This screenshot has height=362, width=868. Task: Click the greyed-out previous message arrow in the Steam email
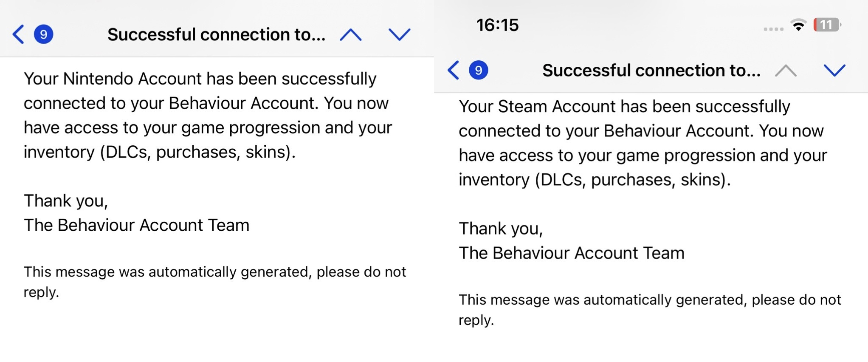786,70
